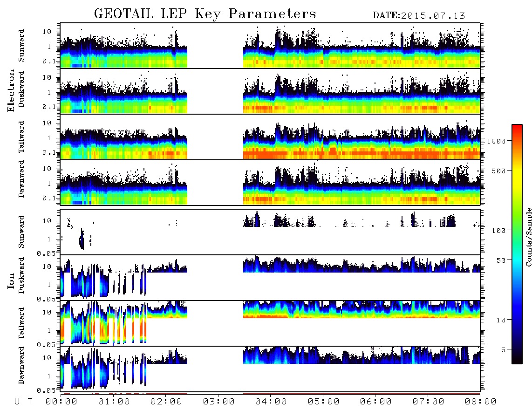Viewport: 532px width, 410px height.
Task: Click the Electron Duskward spectrogram panel
Action: coord(270,91)
